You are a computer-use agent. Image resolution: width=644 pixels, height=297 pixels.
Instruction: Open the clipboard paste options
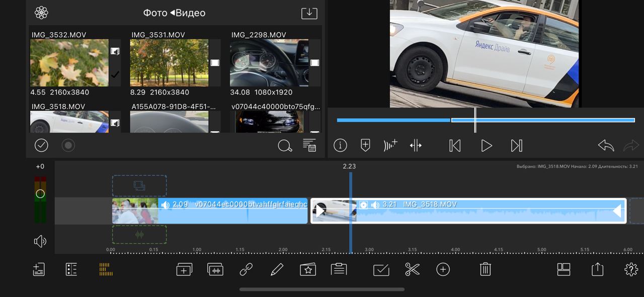[339, 269]
